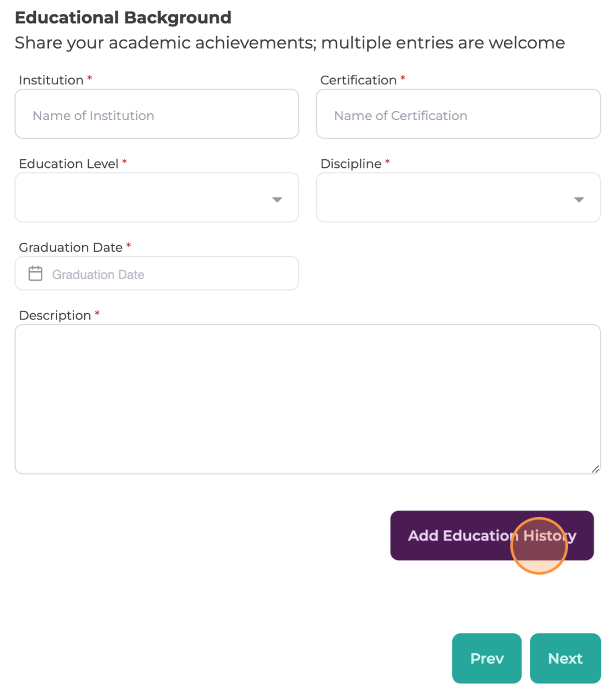The image size is (616, 691).
Task: Click the Education Level label text
Action: (x=69, y=164)
